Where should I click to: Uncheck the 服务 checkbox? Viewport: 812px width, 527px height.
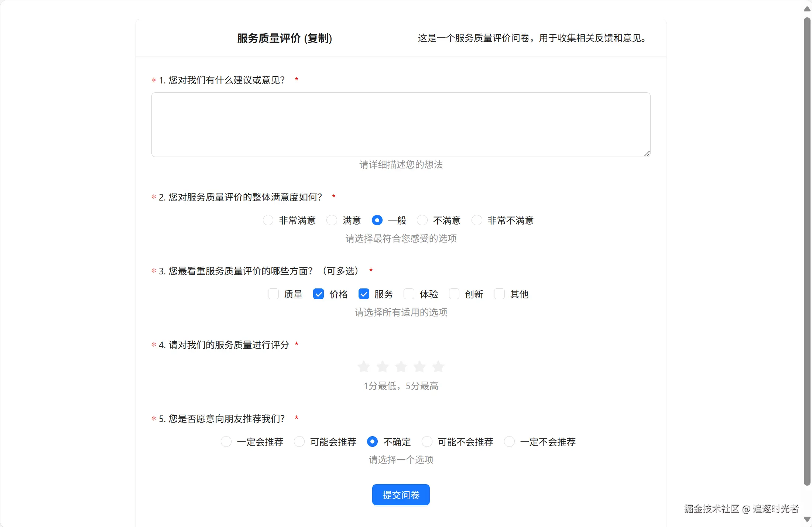coord(364,294)
